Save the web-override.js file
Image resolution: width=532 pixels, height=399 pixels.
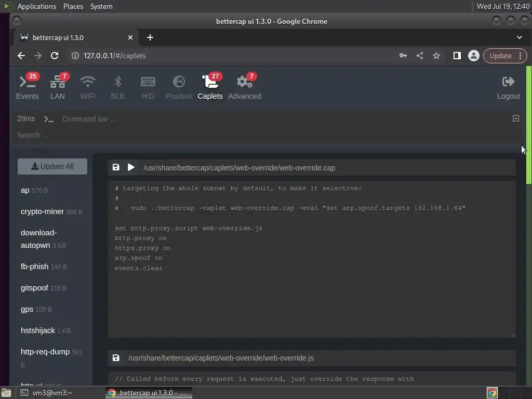[116, 358]
